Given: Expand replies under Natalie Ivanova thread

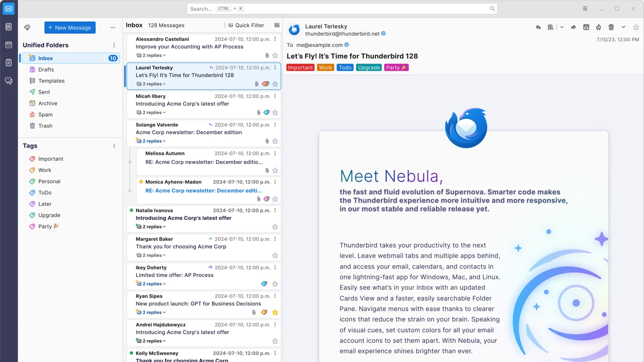Looking at the screenshot, I should [151, 227].
